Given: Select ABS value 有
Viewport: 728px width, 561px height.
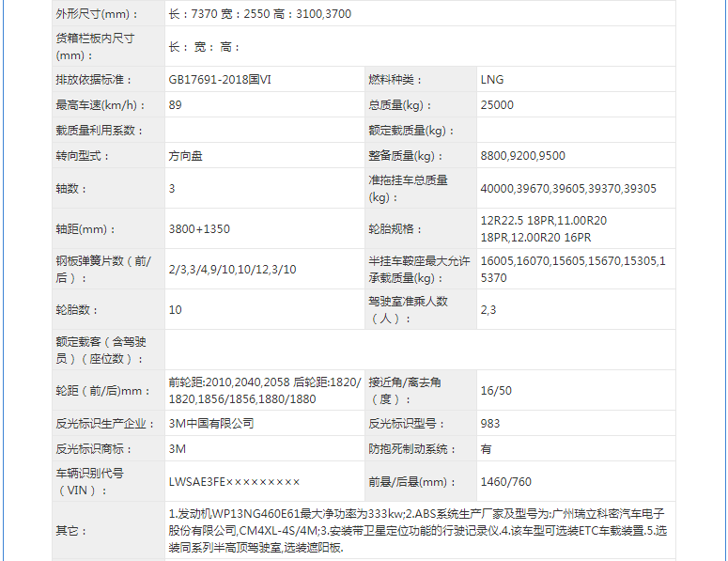Looking at the screenshot, I should [486, 449].
